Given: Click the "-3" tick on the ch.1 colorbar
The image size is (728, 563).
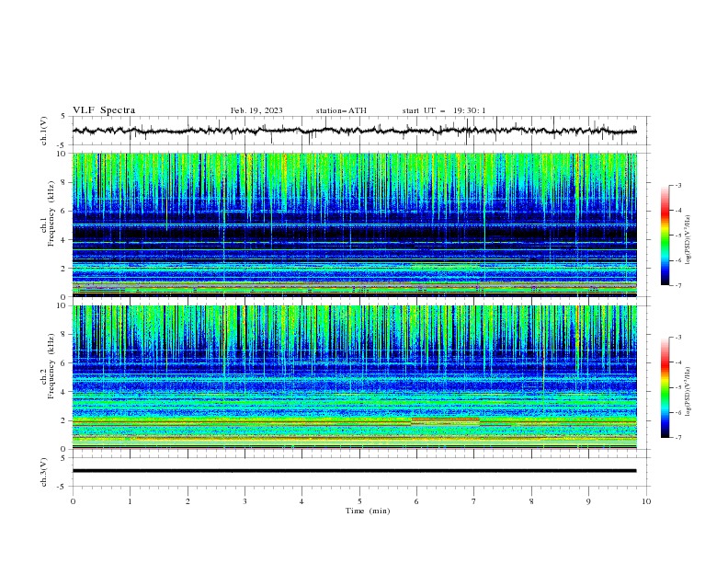Looking at the screenshot, I should click(x=677, y=185).
